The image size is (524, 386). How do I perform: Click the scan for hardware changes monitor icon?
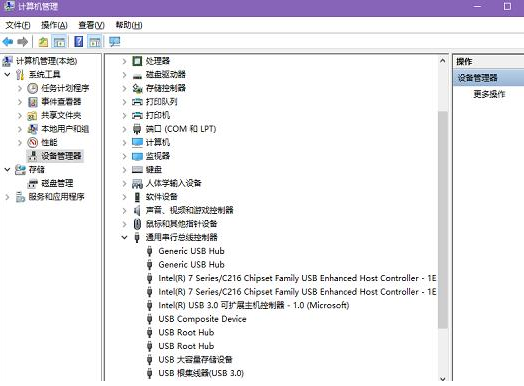(x=114, y=42)
